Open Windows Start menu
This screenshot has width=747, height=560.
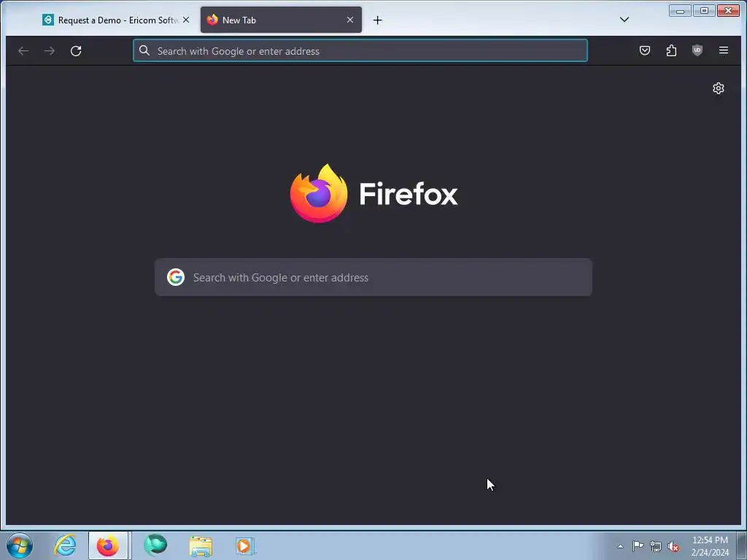pos(20,545)
